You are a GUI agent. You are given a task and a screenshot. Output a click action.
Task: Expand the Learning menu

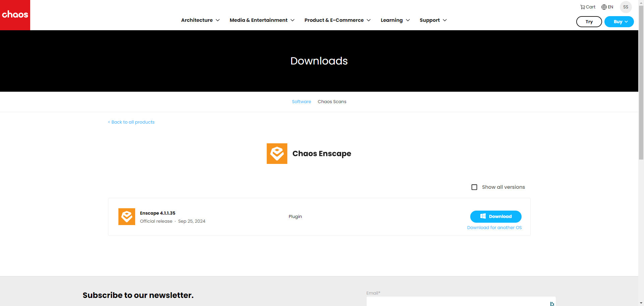point(395,20)
